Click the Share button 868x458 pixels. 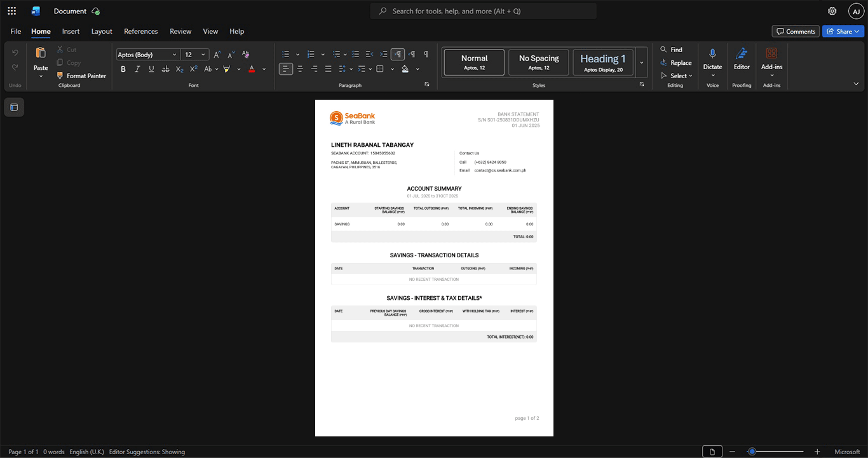pyautogui.click(x=843, y=31)
